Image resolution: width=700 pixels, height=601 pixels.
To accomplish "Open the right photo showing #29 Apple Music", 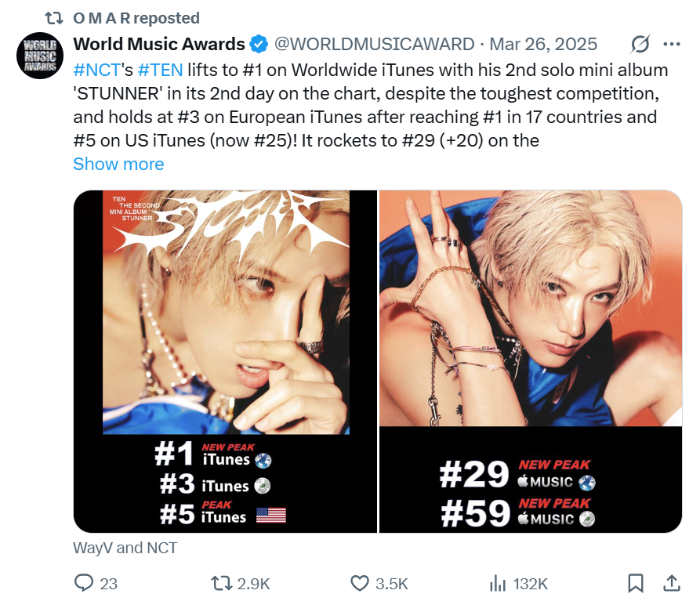I will click(531, 361).
